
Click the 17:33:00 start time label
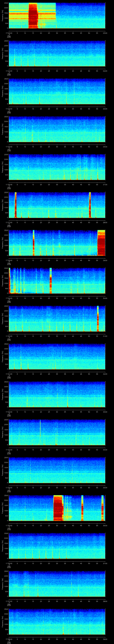(x=9, y=450)
